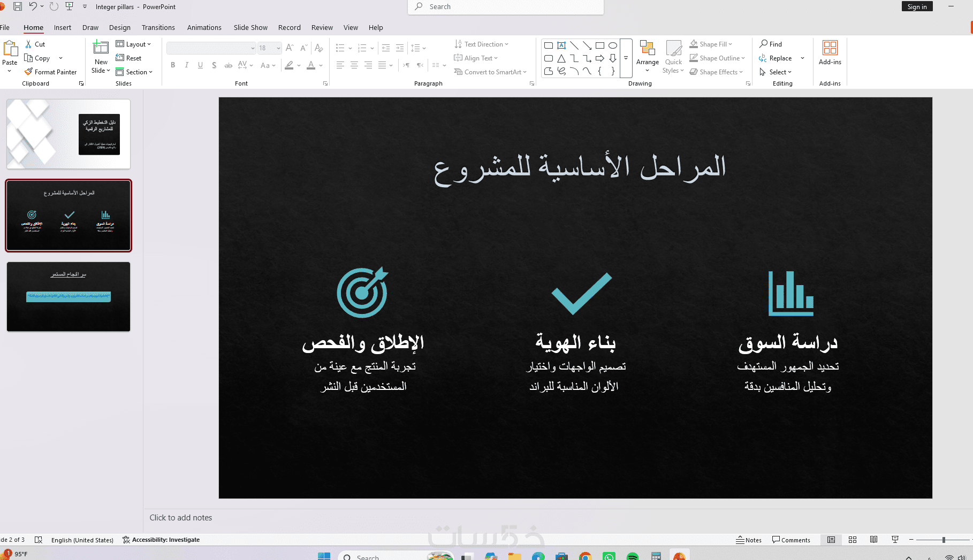Align text left
Viewport: 973px width, 560px height.
tap(340, 65)
